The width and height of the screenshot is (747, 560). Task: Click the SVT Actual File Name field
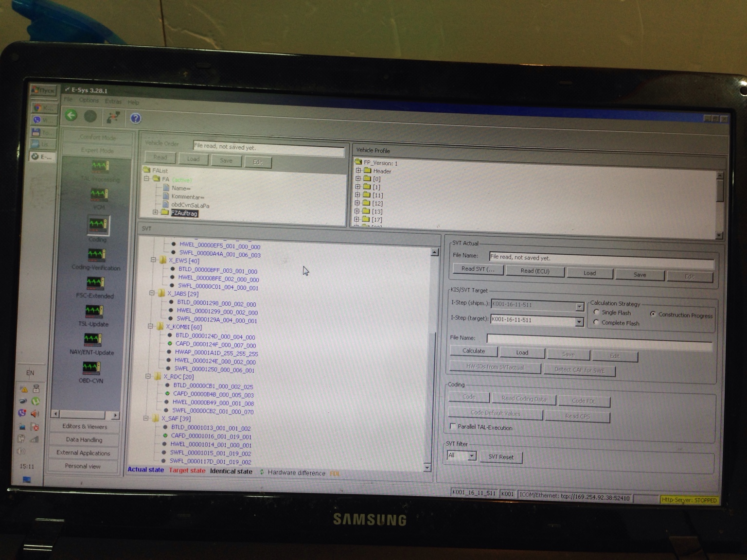click(x=601, y=260)
